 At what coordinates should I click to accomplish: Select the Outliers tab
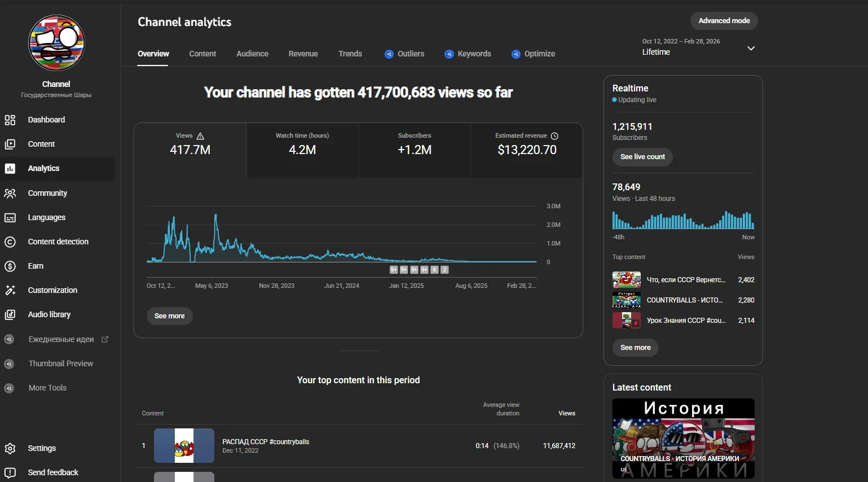point(404,54)
